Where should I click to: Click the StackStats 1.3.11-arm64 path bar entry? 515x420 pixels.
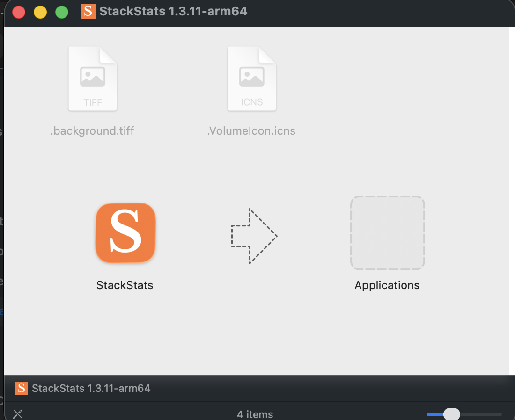pyautogui.click(x=91, y=388)
